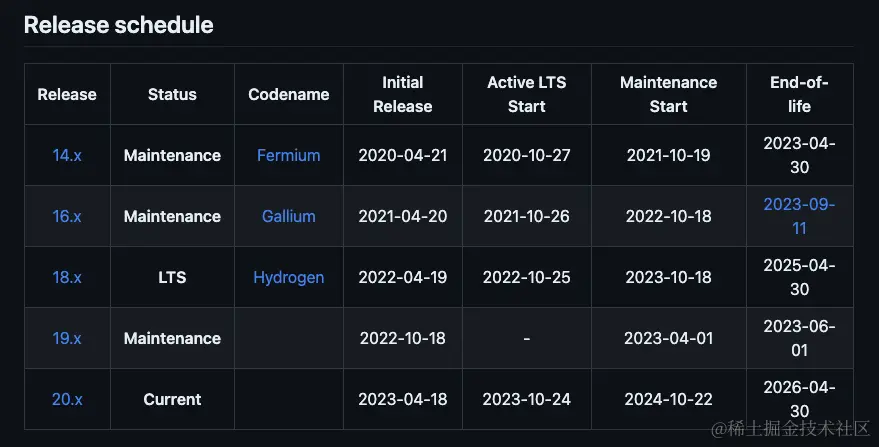The height and width of the screenshot is (447, 879).
Task: Open the 18.x release link
Action: (67, 278)
